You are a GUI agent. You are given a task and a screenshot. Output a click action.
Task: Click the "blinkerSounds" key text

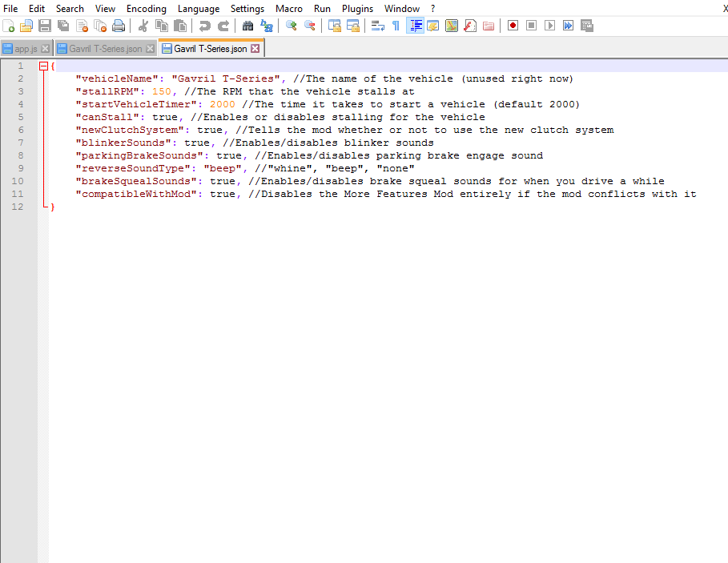123,143
